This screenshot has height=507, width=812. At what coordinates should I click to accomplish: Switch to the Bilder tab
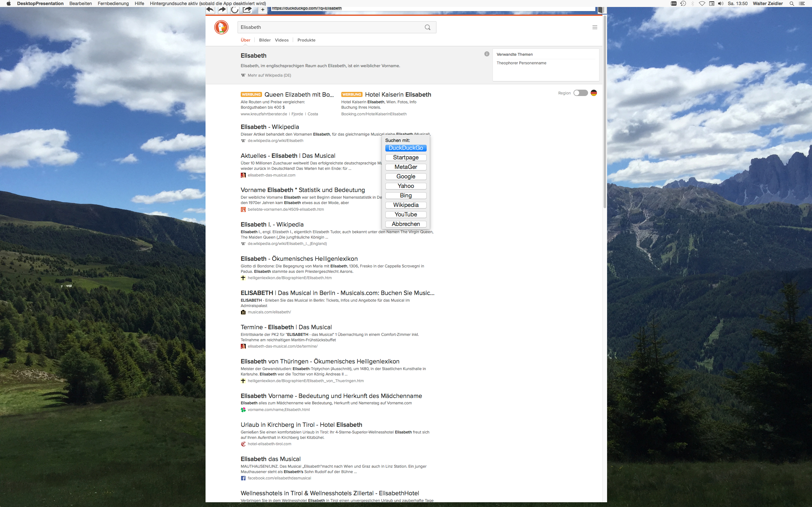(x=265, y=40)
